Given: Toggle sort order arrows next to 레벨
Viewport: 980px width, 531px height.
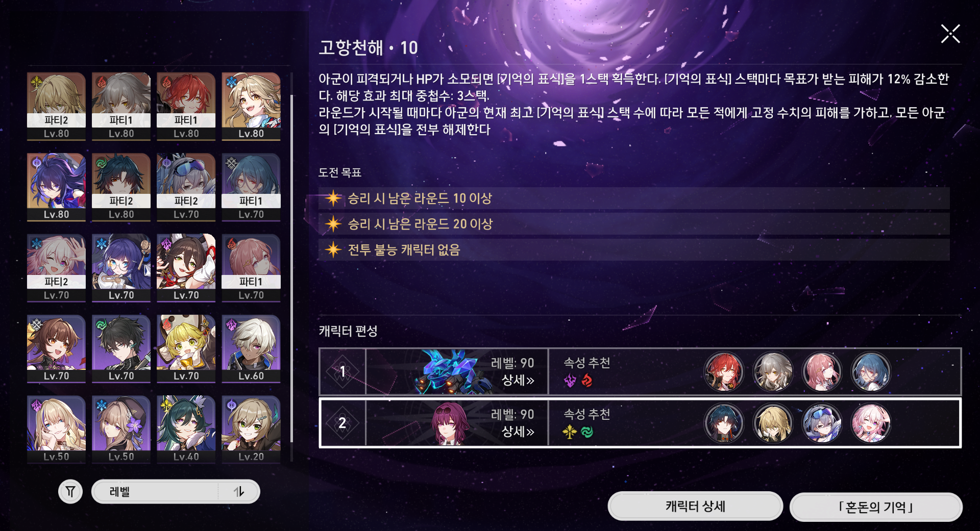Looking at the screenshot, I should point(239,492).
